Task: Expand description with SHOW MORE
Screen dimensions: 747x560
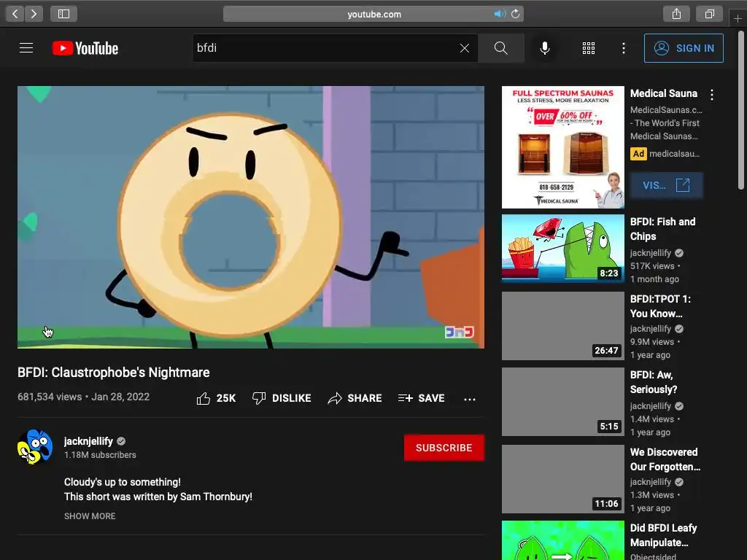Action: tap(90, 516)
